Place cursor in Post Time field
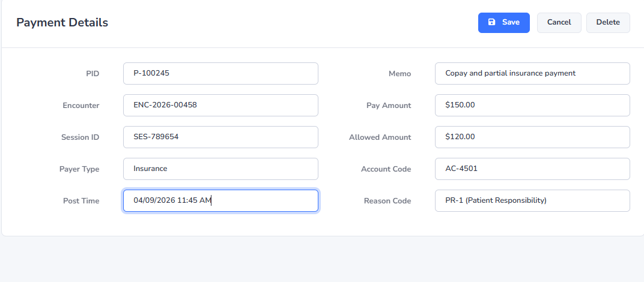 [220, 200]
